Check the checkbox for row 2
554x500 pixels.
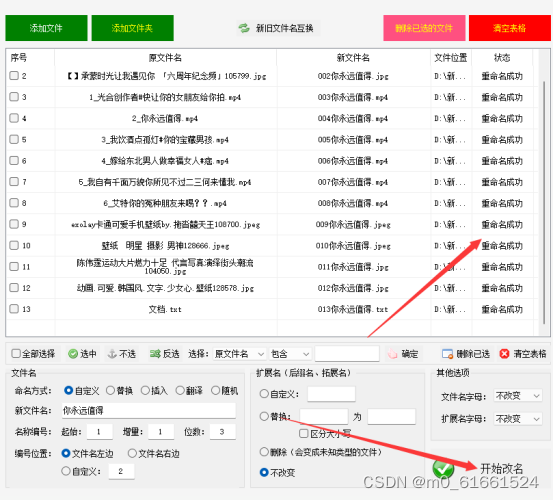(x=14, y=75)
